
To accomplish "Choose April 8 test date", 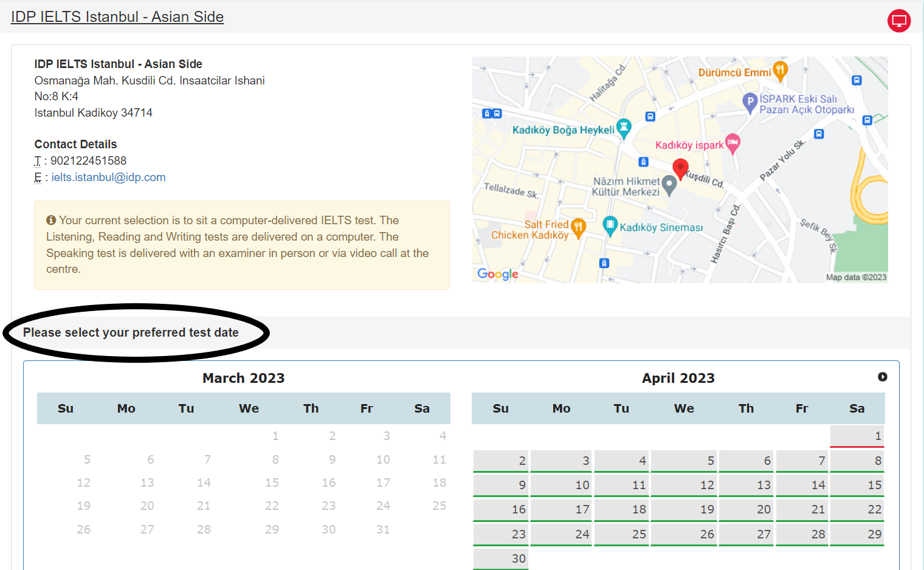I will [857, 461].
